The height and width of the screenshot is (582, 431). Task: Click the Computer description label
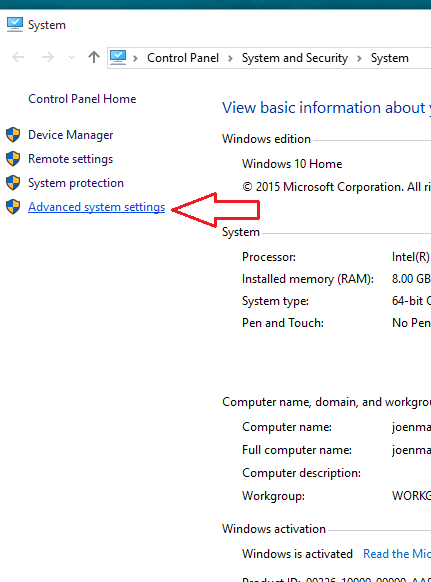(x=301, y=473)
